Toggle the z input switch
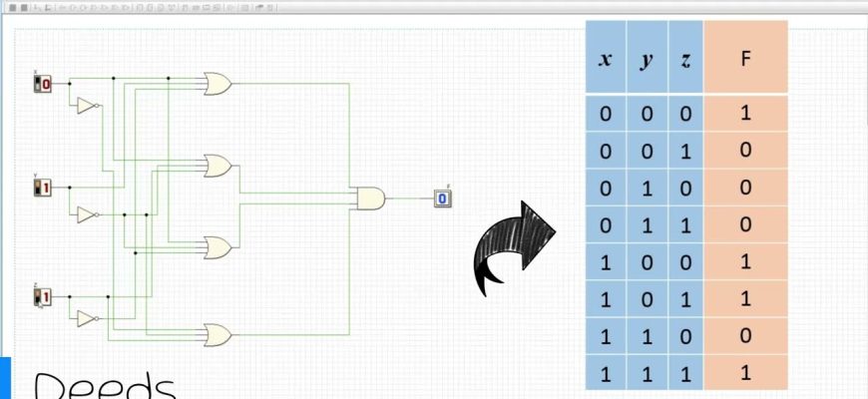This screenshot has width=868, height=399. 42,297
